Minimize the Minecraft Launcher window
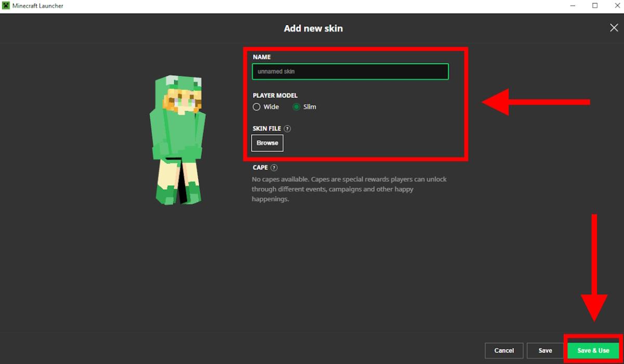624x364 pixels. [x=573, y=5]
